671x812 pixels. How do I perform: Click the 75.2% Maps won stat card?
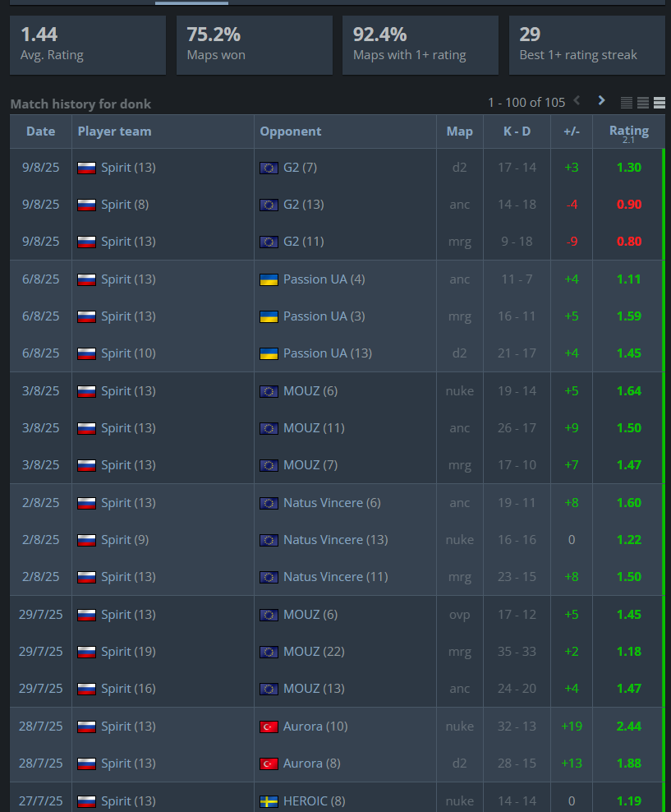[x=255, y=45]
